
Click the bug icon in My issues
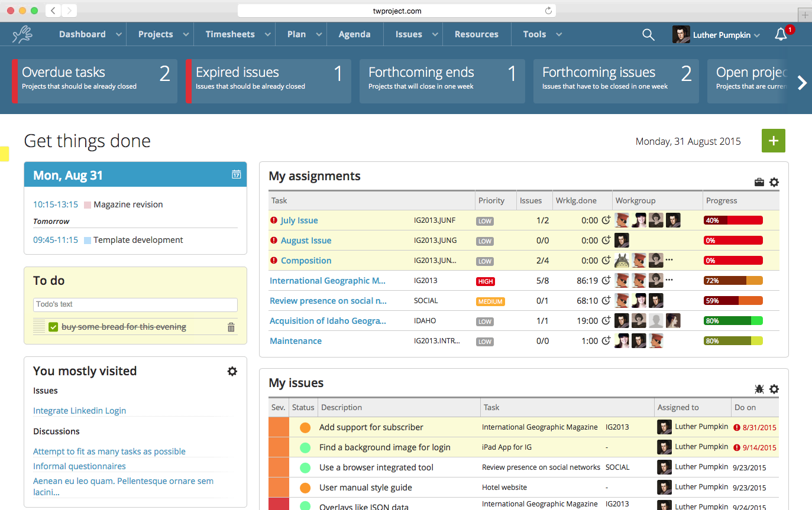point(759,389)
